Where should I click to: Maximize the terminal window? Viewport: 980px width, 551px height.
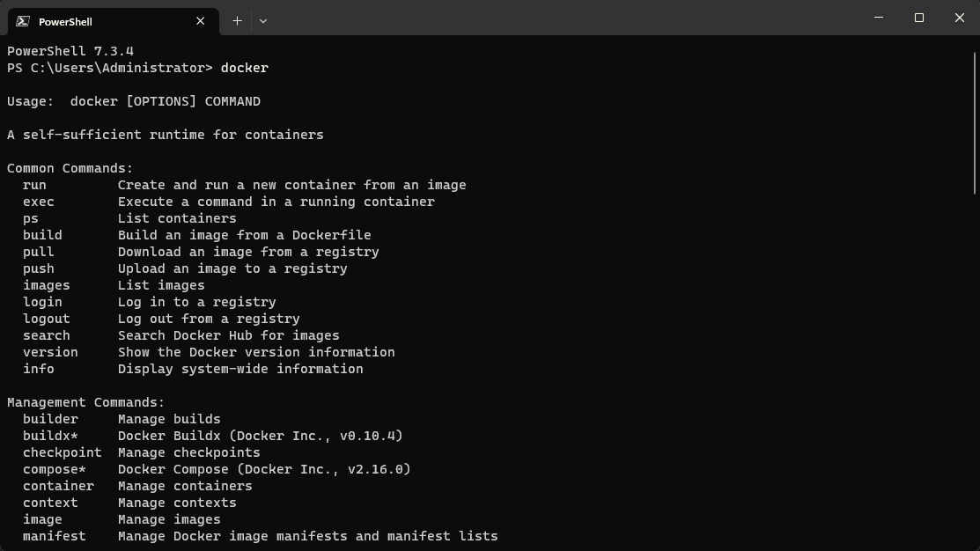pos(919,18)
